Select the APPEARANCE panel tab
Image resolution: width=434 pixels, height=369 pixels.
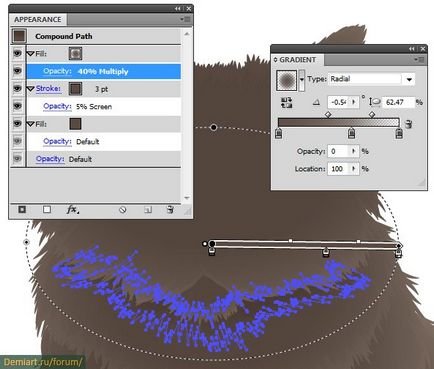(37, 19)
